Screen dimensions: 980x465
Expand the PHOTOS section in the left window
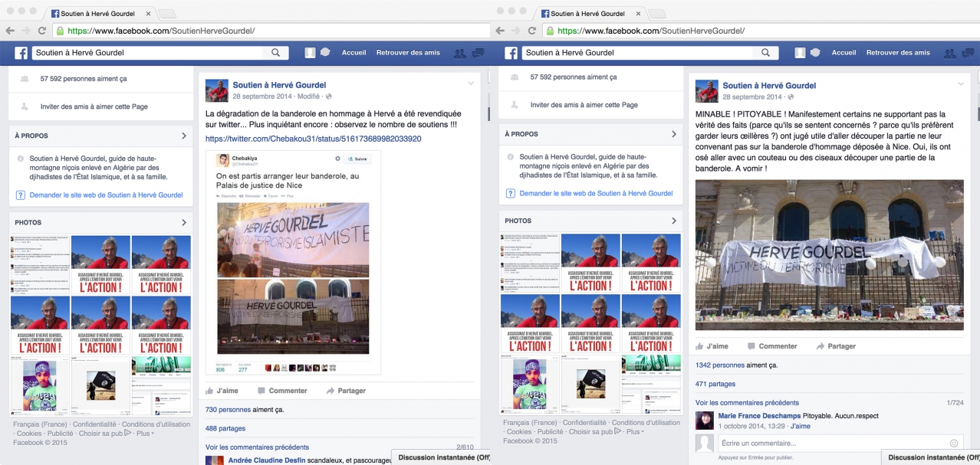[x=184, y=223]
